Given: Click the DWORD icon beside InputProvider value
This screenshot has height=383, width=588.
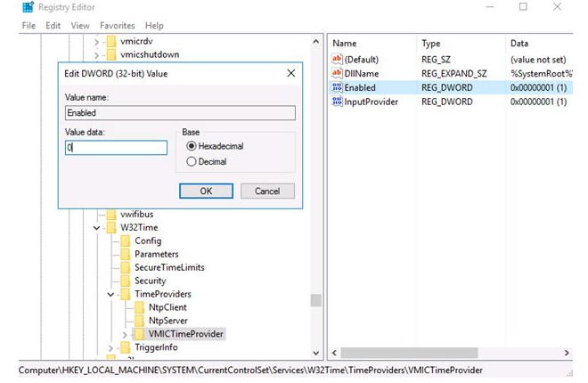Looking at the screenshot, I should tap(337, 102).
